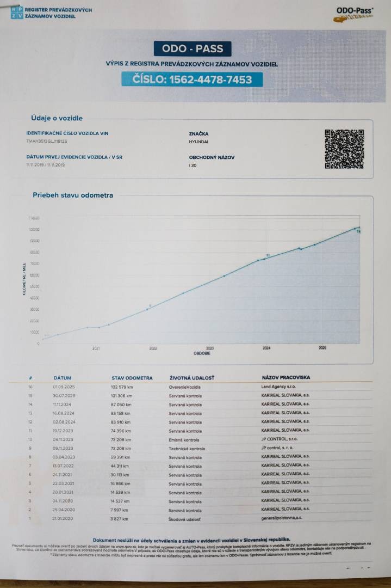
Task: Click the heading Priebeh stavu odometra
Action: coord(73,195)
